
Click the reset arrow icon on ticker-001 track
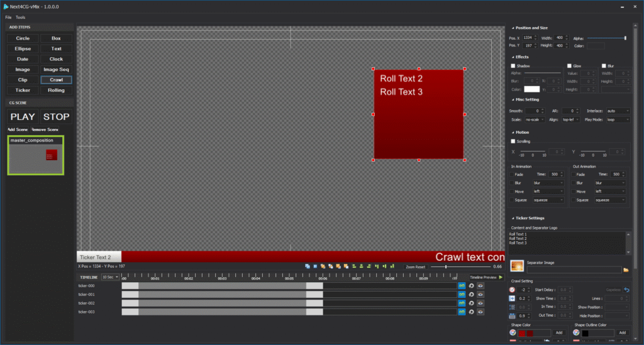pyautogui.click(x=471, y=294)
